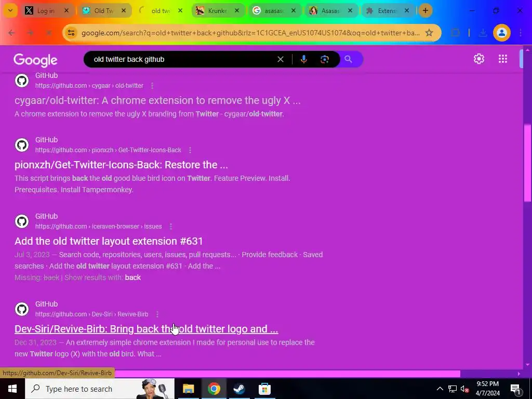
Task: Open the Chrome profile avatar
Action: 502,33
